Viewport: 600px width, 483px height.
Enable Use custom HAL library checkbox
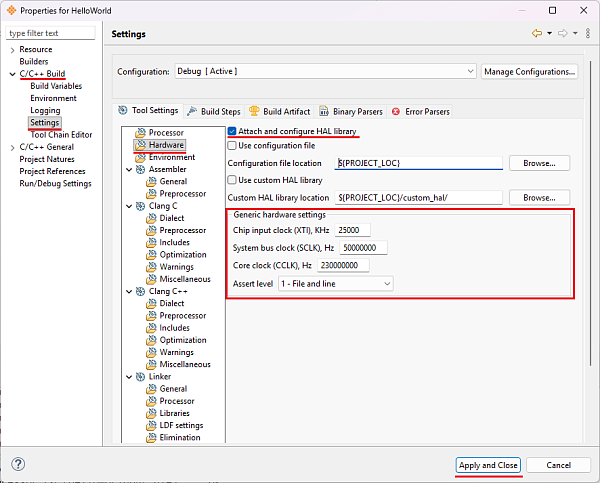tap(233, 180)
